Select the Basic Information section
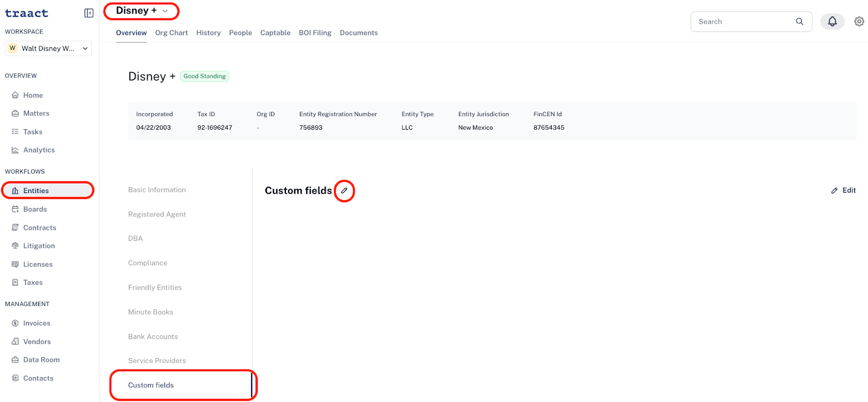The height and width of the screenshot is (402, 868). tap(157, 190)
